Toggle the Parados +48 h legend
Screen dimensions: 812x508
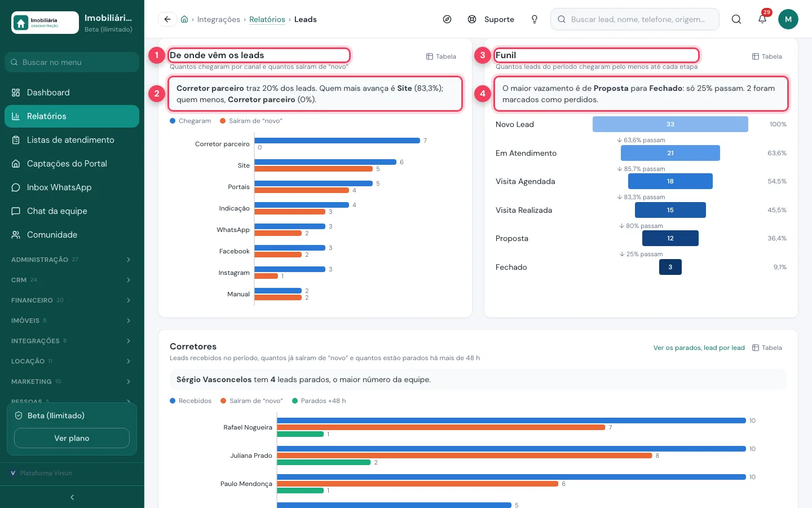[319, 401]
